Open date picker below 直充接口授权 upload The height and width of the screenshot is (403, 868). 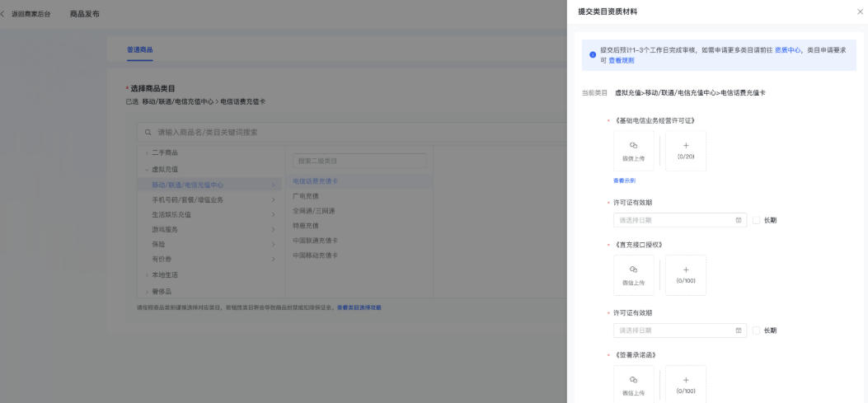pyautogui.click(x=679, y=330)
